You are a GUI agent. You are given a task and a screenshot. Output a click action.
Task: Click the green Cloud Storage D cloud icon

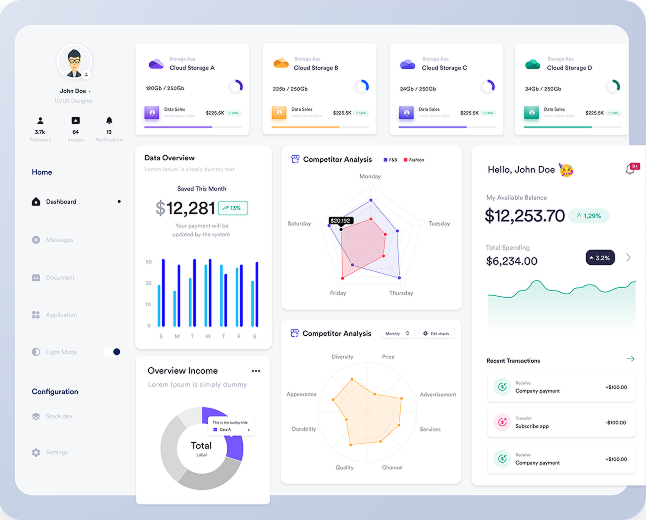[x=532, y=64]
